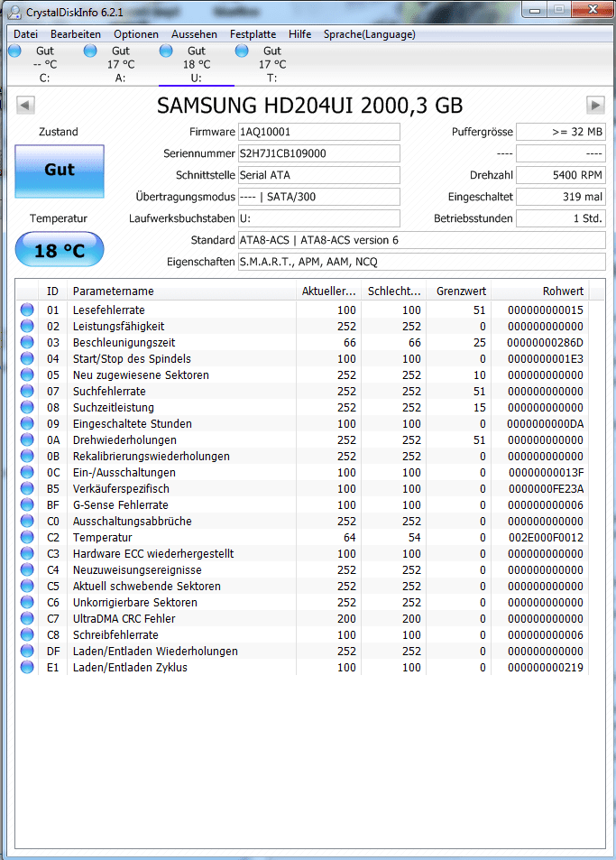616x860 pixels.
Task: Click the Laufwerksbuchstaben field U:
Action: (319, 218)
